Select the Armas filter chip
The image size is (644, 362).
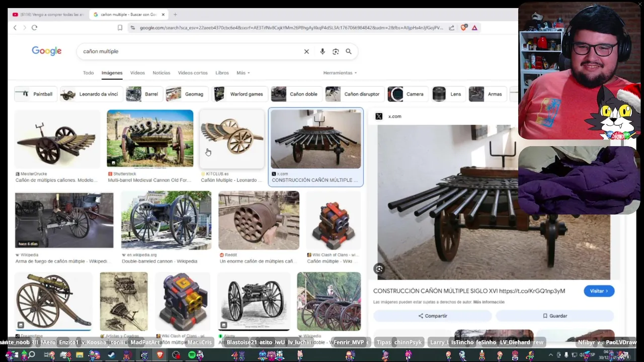click(488, 94)
